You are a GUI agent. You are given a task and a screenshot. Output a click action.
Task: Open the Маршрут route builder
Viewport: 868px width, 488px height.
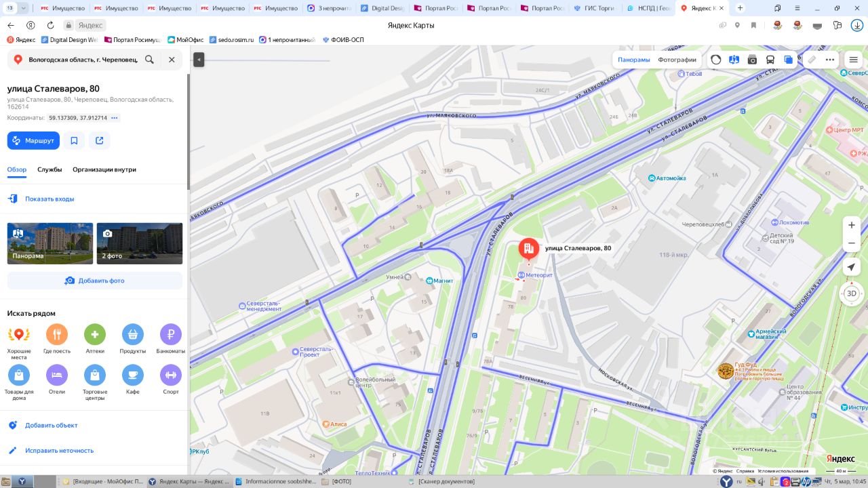pos(33,140)
